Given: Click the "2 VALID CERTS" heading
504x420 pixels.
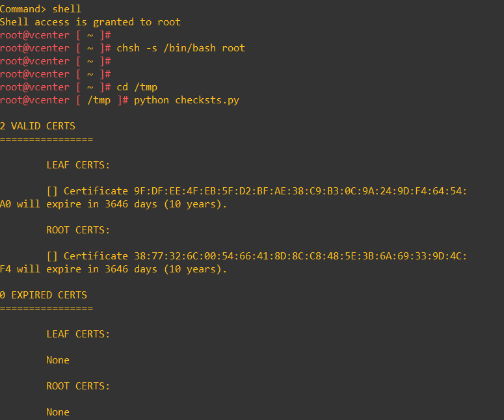Looking at the screenshot, I should [38, 126].
